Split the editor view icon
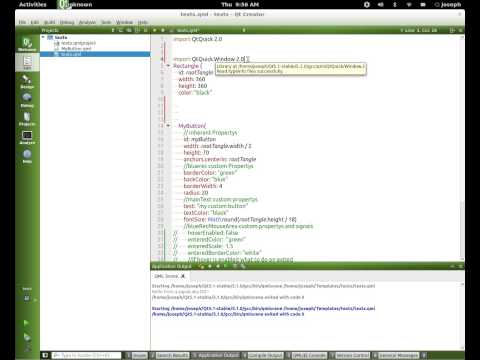480x360 pixels. point(452,30)
